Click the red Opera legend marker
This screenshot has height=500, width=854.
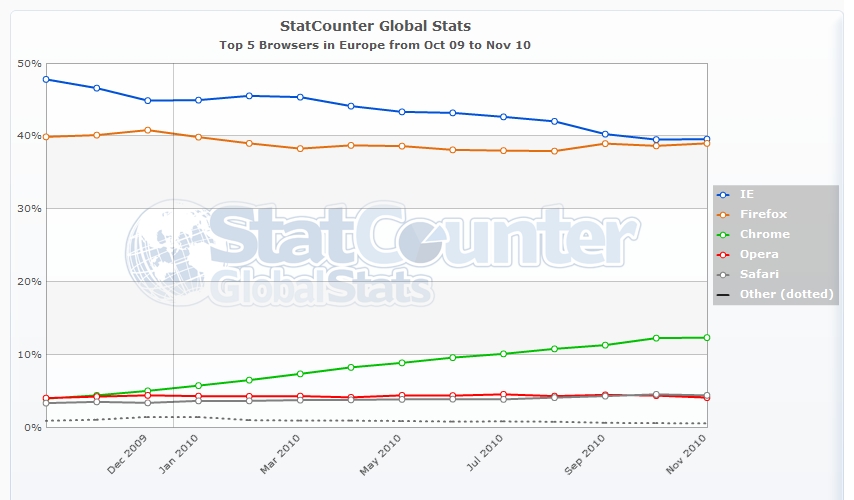tap(723, 254)
